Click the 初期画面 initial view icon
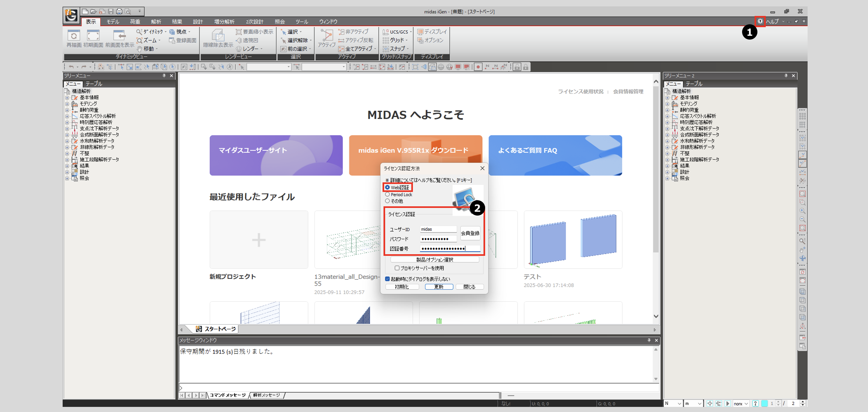868x412 pixels. click(93, 35)
